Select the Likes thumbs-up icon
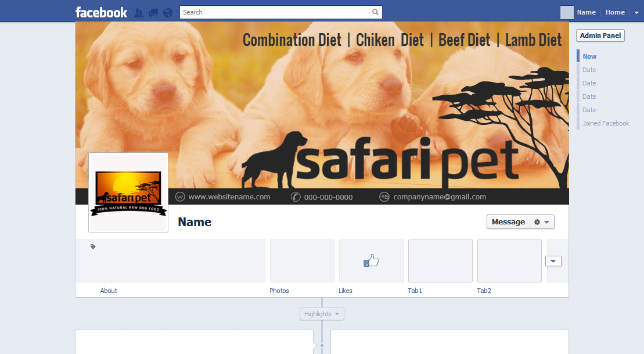644x354 pixels. 371,260
